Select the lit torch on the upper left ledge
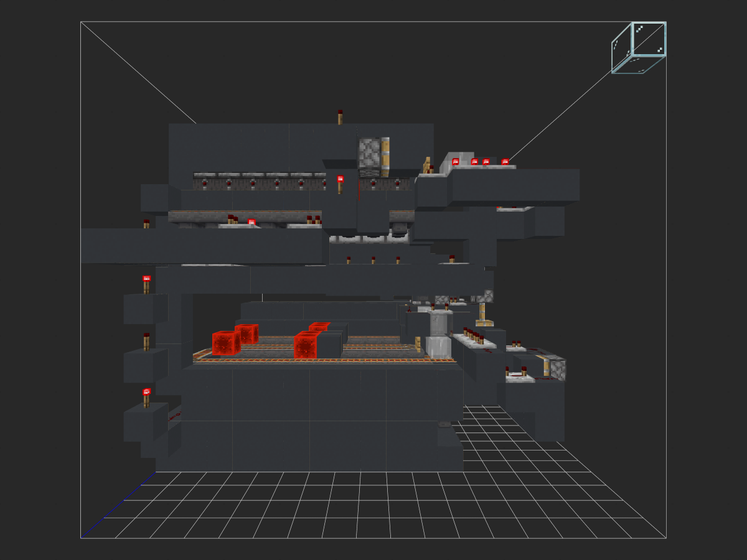This screenshot has width=747, height=560. coord(146,283)
